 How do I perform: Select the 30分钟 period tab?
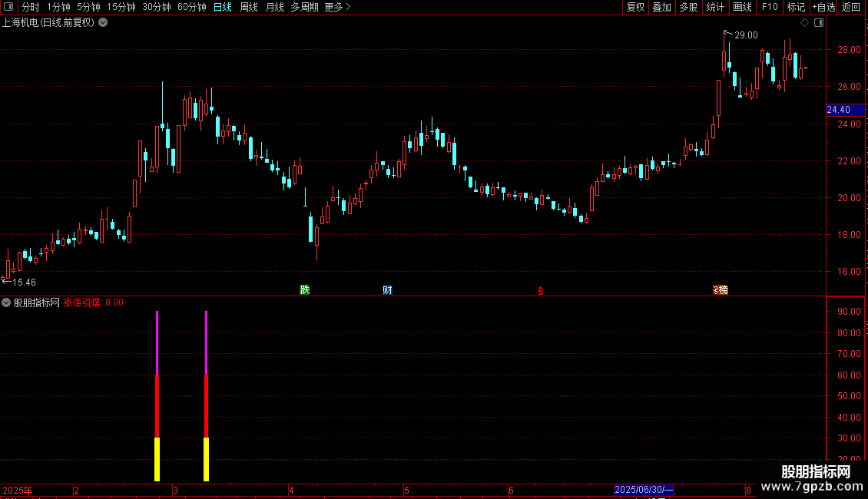pyautogui.click(x=156, y=7)
